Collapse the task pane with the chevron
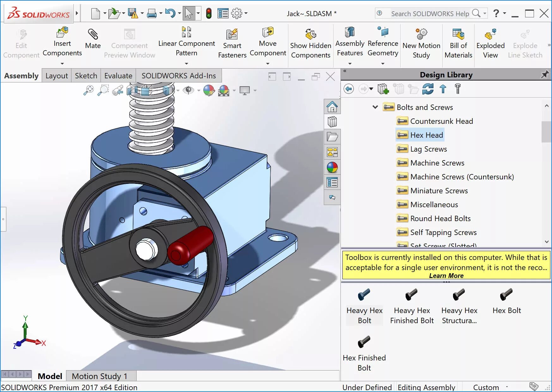The height and width of the screenshot is (392, 552). coord(345,71)
